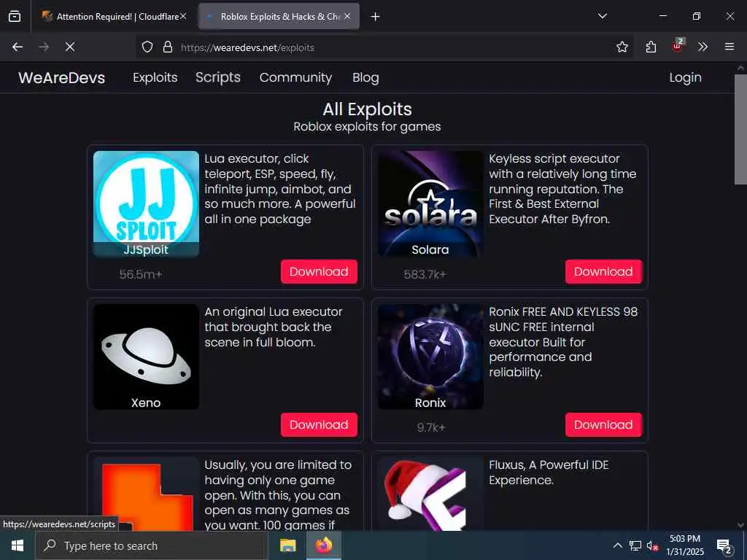Click 'Roblox exploits for games' subtitle
Image resolution: width=747 pixels, height=560 pixels.
click(x=368, y=127)
